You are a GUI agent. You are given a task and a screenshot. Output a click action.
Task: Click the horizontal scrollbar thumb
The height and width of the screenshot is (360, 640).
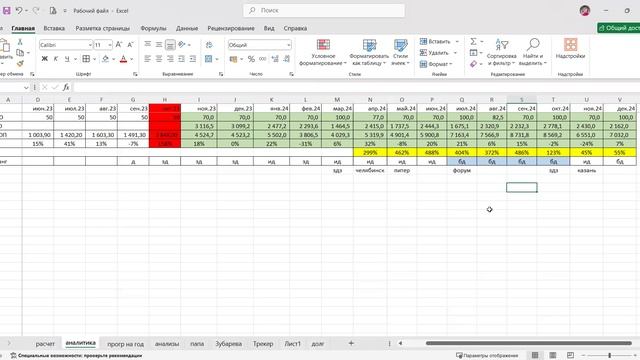529,343
